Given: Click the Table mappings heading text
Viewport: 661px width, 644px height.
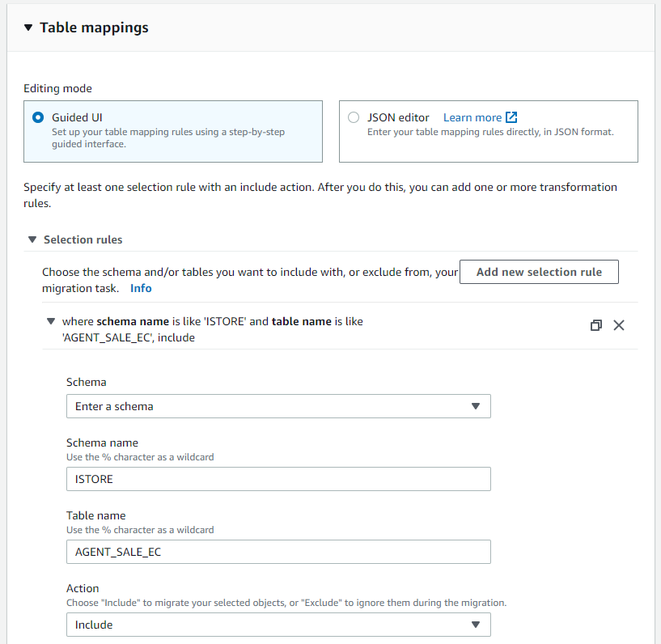Looking at the screenshot, I should tap(94, 28).
